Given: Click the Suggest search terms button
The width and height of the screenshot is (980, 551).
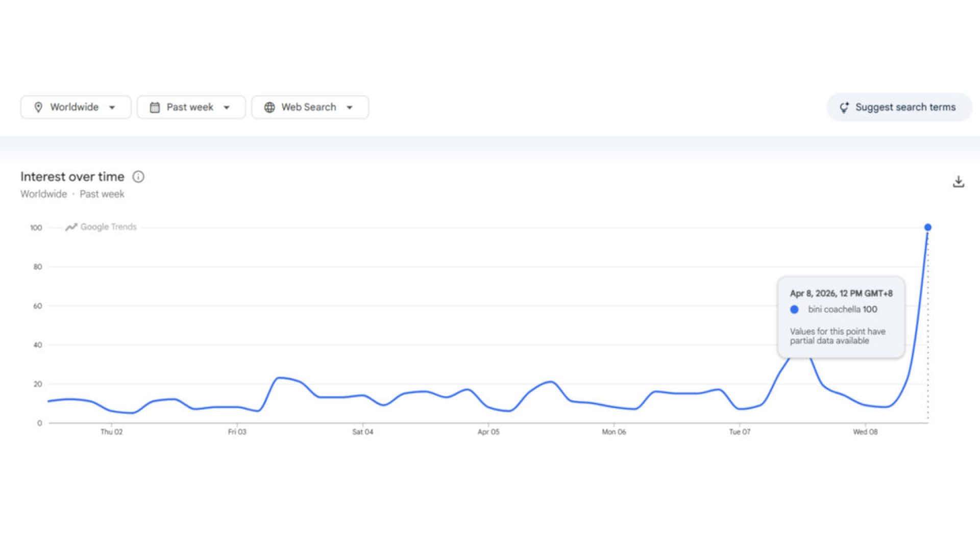Looking at the screenshot, I should [x=899, y=107].
